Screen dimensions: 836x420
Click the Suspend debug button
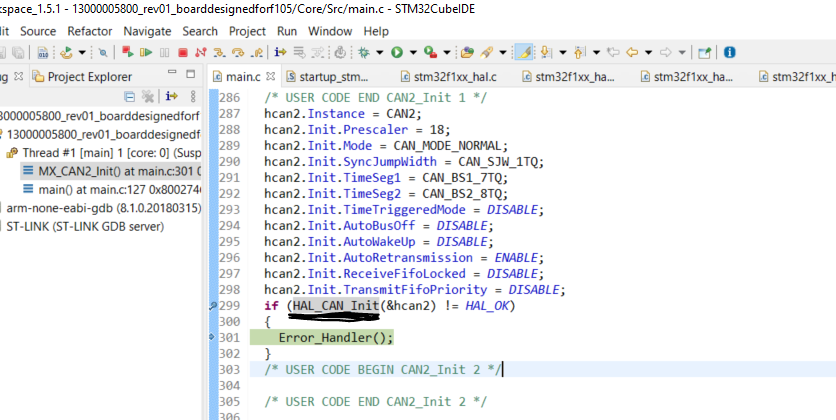164,52
